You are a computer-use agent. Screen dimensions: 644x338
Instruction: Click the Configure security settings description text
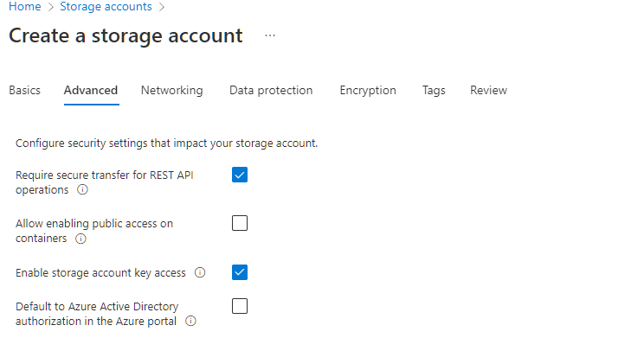167,143
